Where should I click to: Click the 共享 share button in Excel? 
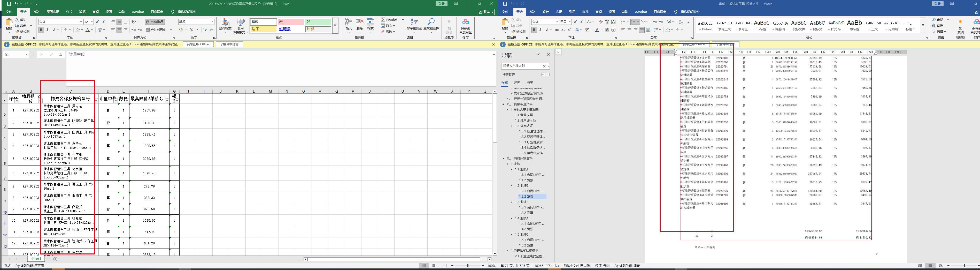coord(486,12)
